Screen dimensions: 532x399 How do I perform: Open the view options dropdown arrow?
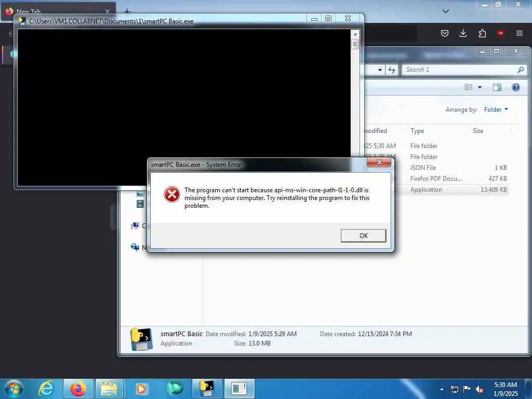tap(480, 87)
